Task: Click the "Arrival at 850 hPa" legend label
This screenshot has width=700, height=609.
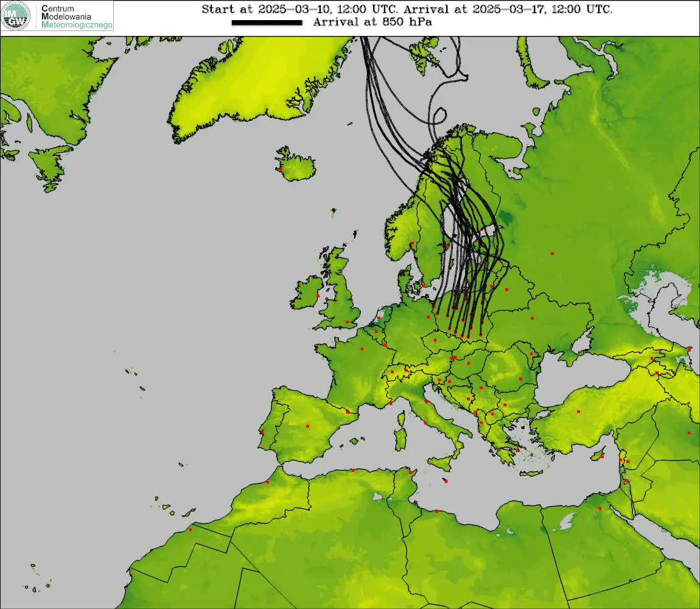Action: coord(373,22)
